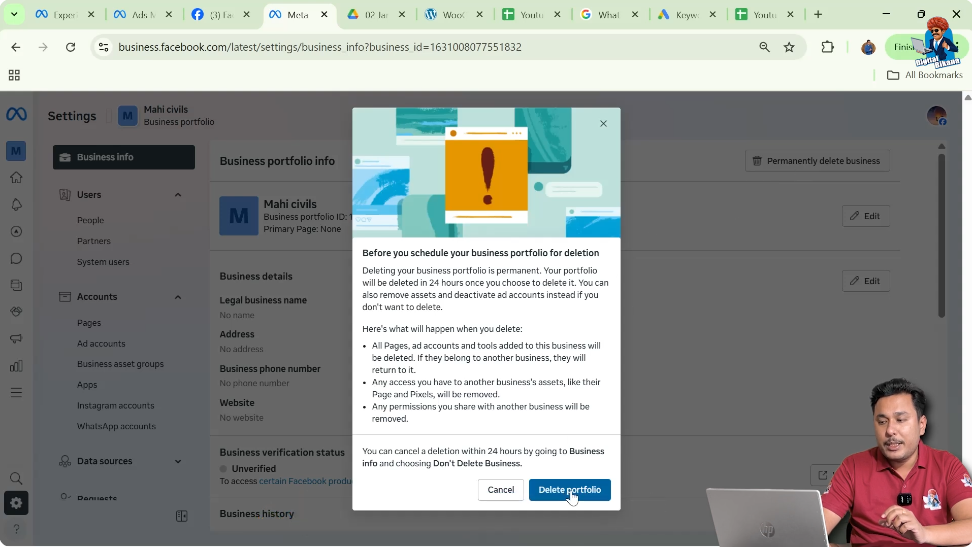Image resolution: width=972 pixels, height=548 pixels.
Task: Click the Mahi civils portfolio switcher
Action: pyautogui.click(x=166, y=115)
